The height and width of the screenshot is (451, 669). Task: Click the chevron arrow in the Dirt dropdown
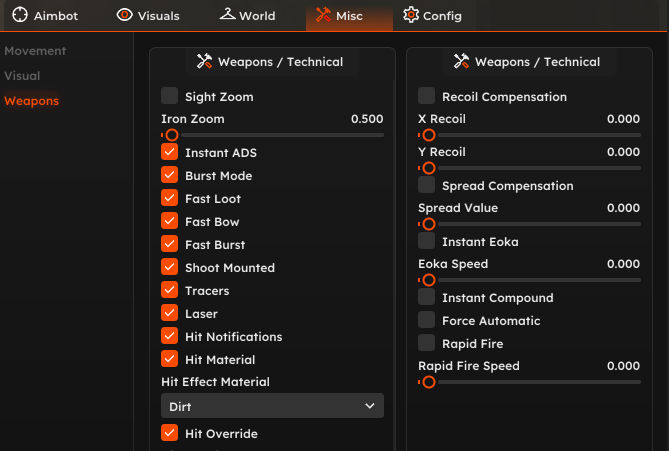point(369,406)
